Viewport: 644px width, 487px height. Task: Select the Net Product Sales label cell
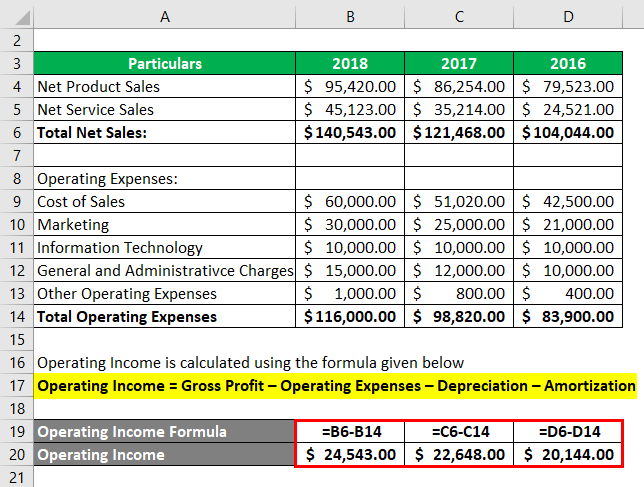165,86
